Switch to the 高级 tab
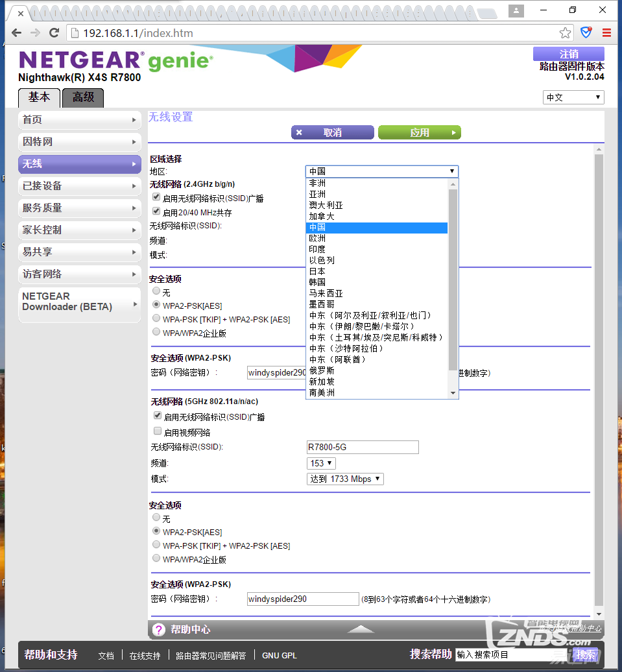 coord(83,98)
